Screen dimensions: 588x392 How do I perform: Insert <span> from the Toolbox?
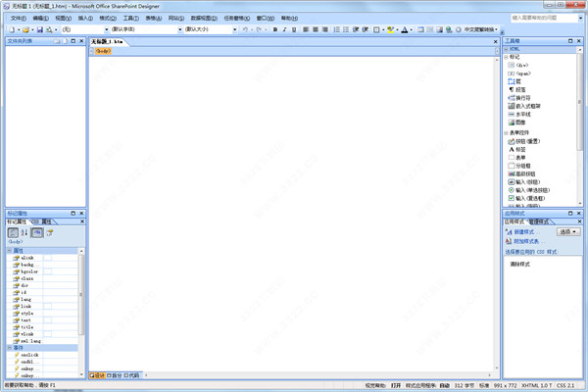tap(519, 73)
